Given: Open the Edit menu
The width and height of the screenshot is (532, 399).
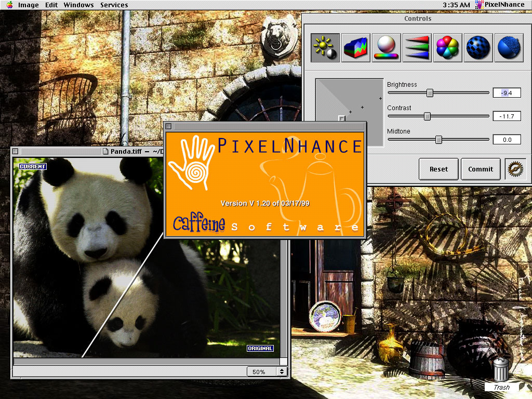Looking at the screenshot, I should 51,5.
